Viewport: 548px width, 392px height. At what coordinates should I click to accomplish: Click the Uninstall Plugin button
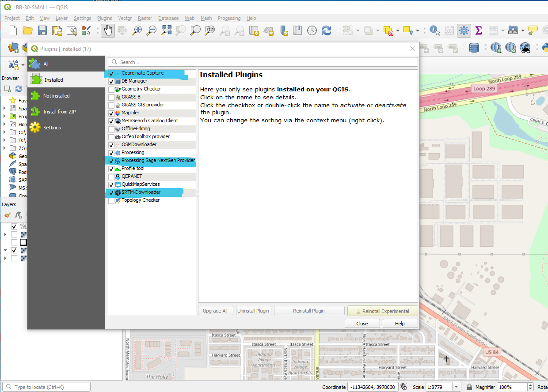coord(253,311)
